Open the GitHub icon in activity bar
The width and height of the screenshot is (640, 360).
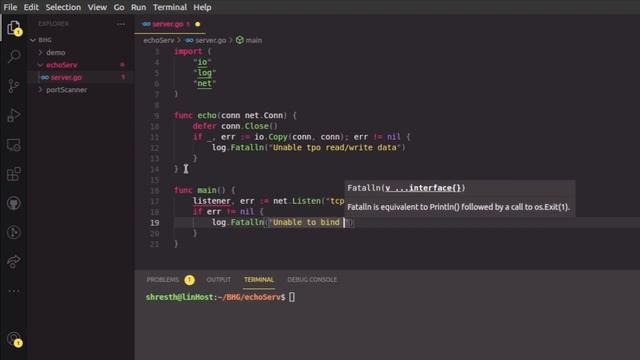[x=14, y=203]
